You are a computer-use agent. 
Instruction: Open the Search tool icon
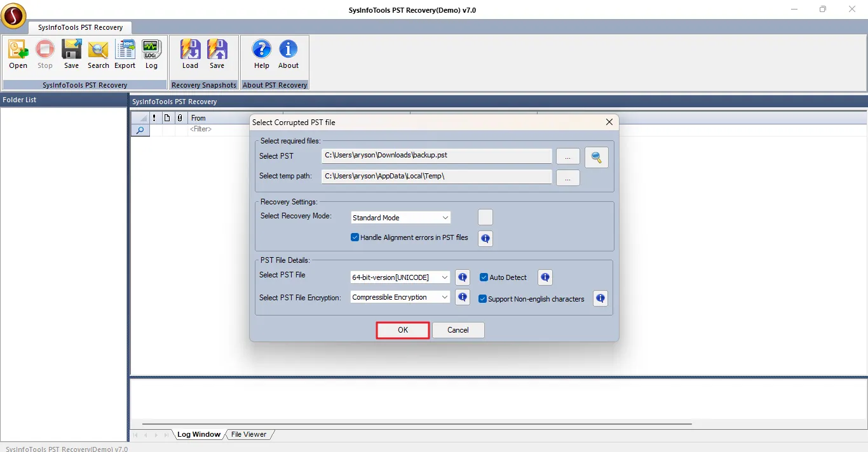pos(98,54)
